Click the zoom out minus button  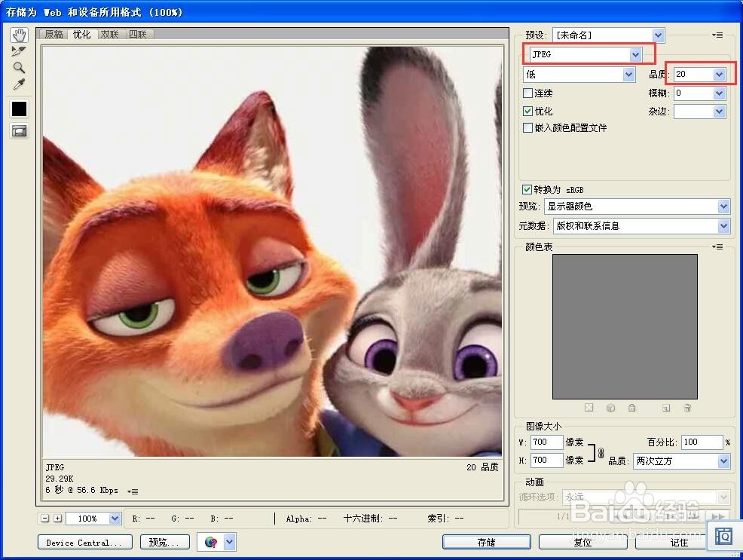[x=45, y=519]
